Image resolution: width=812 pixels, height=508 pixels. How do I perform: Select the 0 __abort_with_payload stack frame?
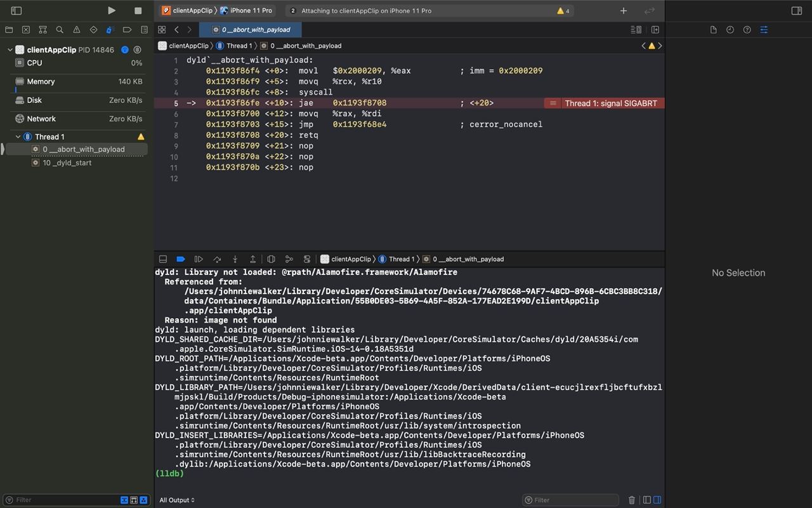77,149
